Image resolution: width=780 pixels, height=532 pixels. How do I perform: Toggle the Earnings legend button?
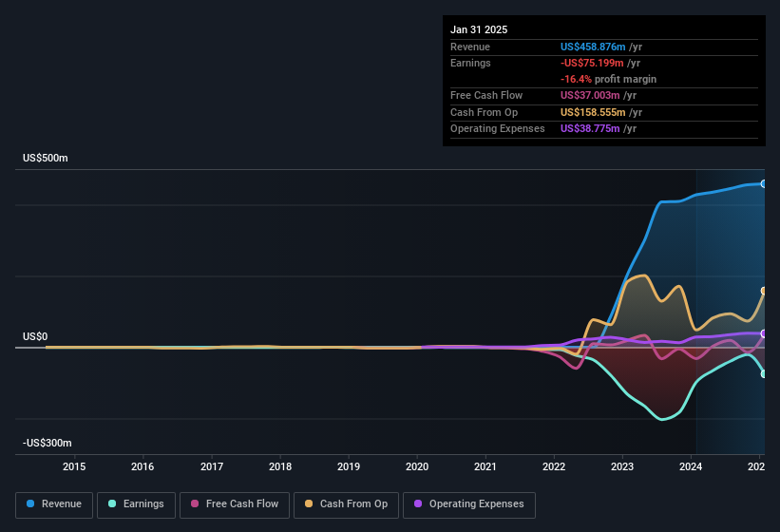point(136,504)
